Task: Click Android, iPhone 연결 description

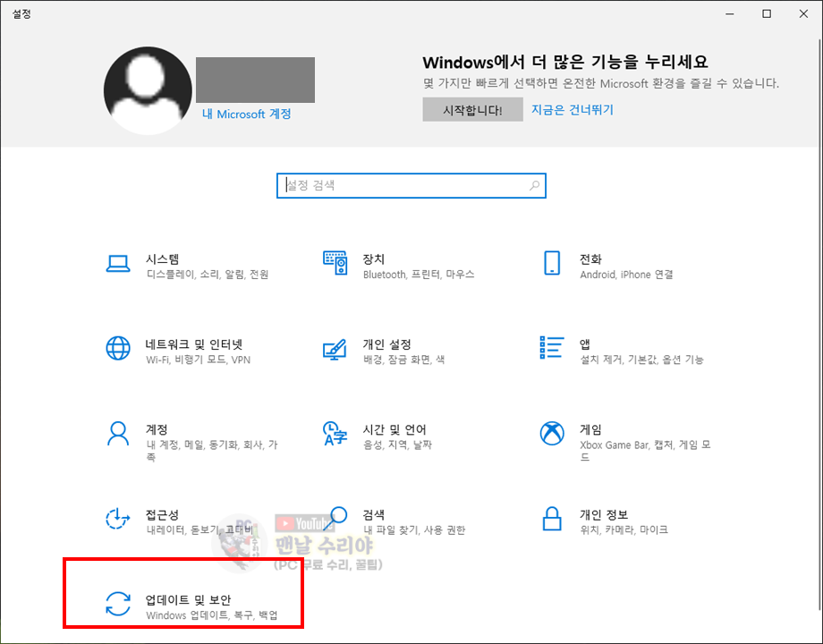Action: 626,275
